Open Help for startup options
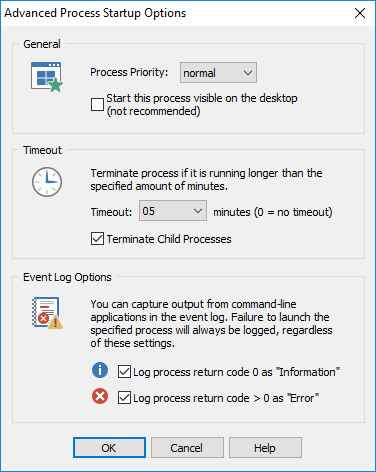This screenshot has width=376, height=472. point(265,448)
